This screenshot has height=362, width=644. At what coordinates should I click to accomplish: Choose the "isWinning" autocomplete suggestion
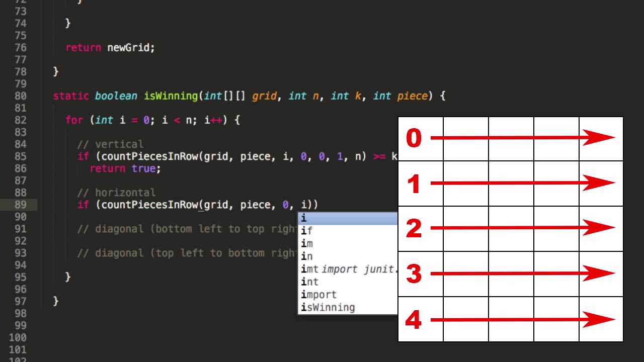click(x=348, y=307)
